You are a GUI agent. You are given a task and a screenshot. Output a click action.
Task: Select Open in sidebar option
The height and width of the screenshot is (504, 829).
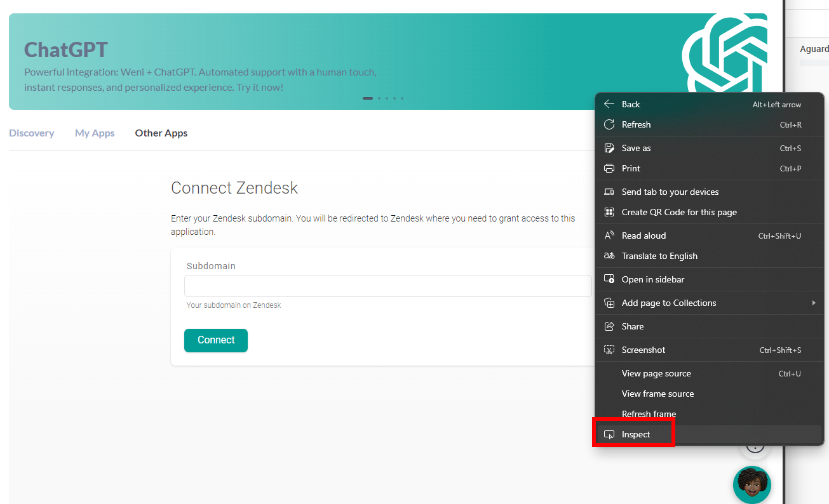tap(652, 279)
